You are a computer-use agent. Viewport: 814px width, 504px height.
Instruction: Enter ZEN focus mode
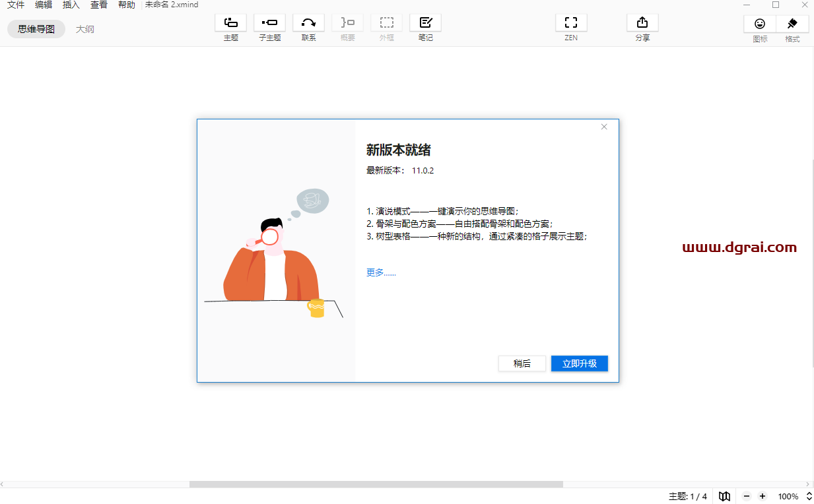[x=570, y=22]
